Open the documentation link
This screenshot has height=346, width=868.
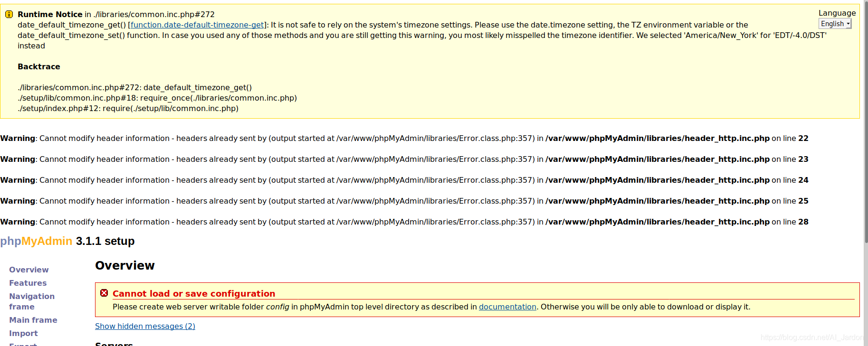coord(507,307)
